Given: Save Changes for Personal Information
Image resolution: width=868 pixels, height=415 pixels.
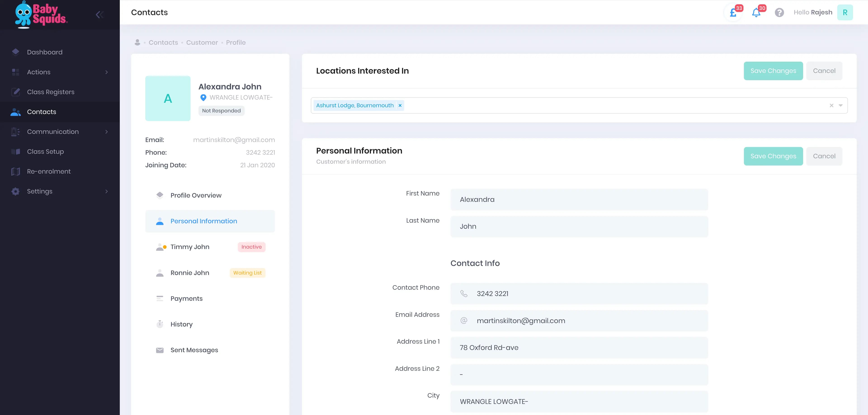Looking at the screenshot, I should click(x=773, y=156).
